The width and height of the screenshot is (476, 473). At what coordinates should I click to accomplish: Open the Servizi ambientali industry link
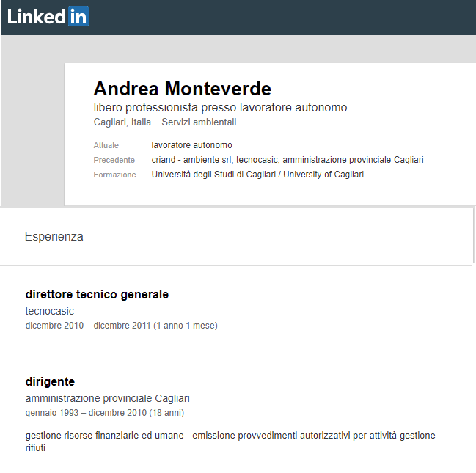(199, 122)
